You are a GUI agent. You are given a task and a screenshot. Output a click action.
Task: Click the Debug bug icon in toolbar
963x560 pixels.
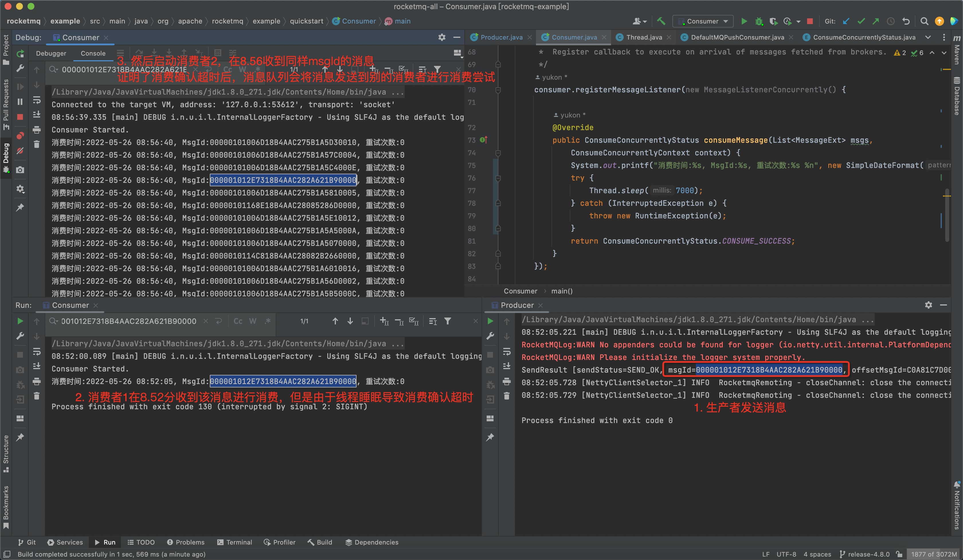pyautogui.click(x=759, y=21)
